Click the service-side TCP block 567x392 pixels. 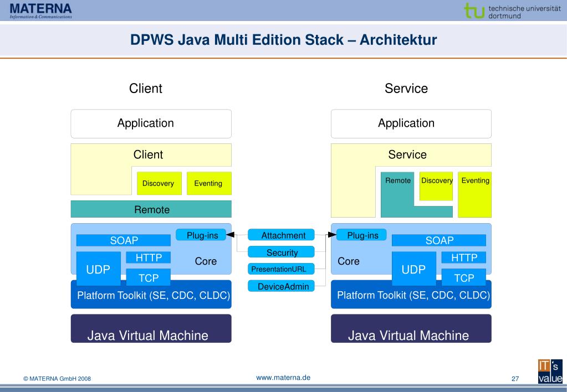tap(464, 277)
